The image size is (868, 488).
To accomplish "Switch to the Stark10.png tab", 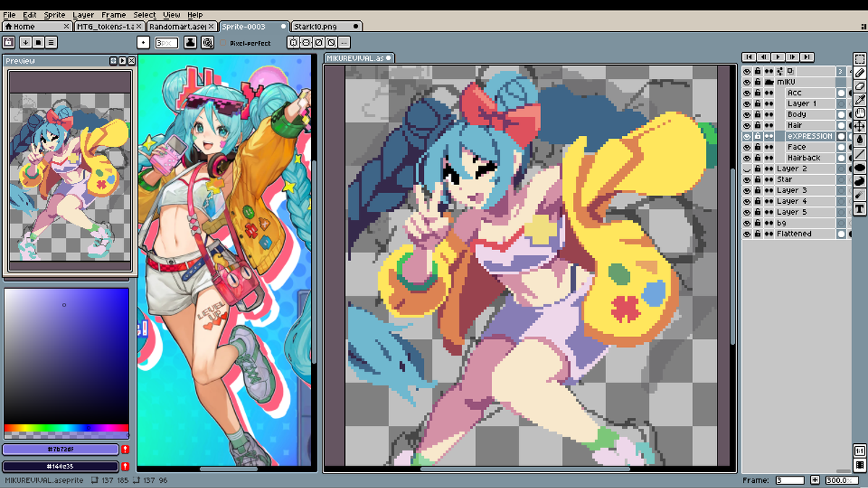I will pos(325,26).
